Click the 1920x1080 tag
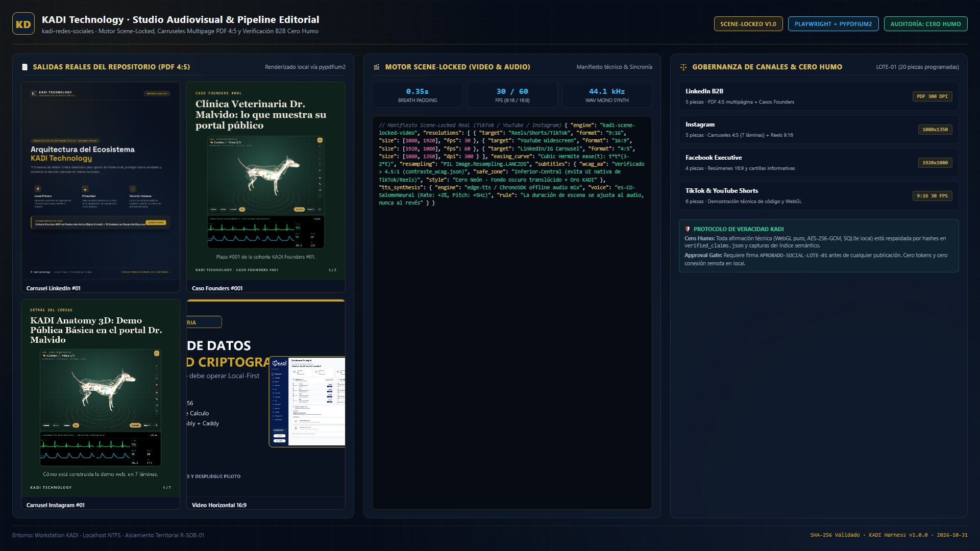This screenshot has height=551, width=980. [935, 163]
